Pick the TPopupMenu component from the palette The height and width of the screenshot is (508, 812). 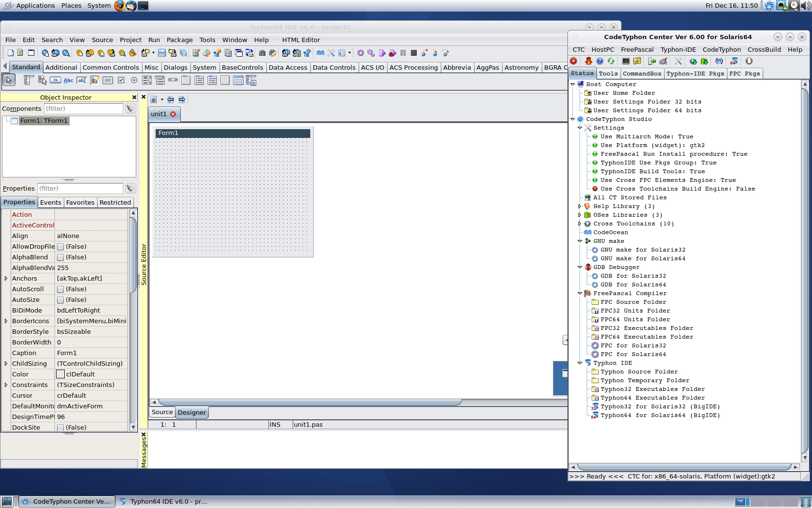[42, 80]
